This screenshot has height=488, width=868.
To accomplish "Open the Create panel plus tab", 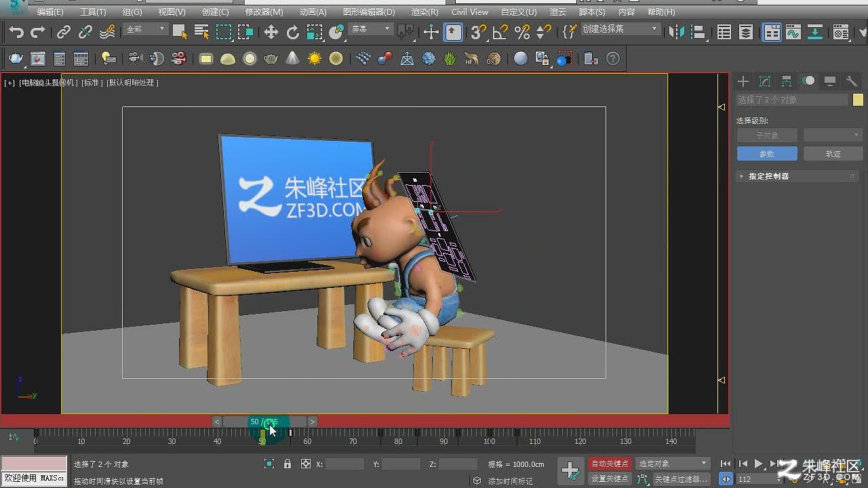I will [743, 81].
